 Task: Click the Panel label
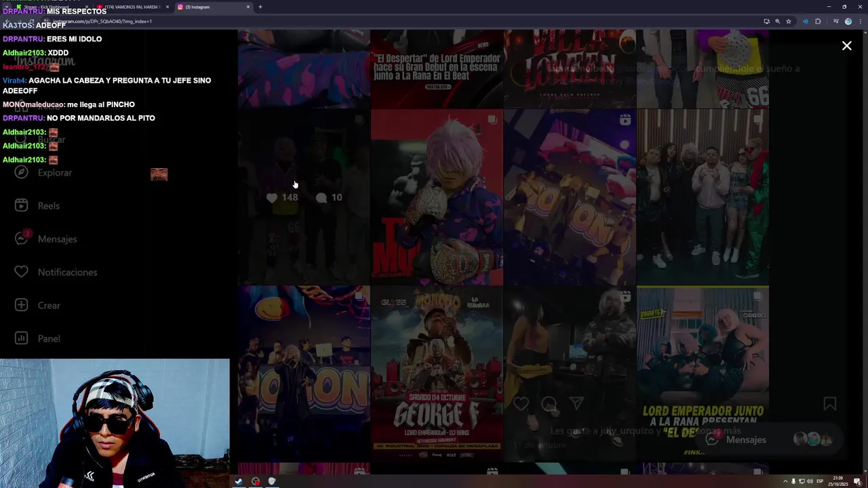pyautogui.click(x=49, y=339)
